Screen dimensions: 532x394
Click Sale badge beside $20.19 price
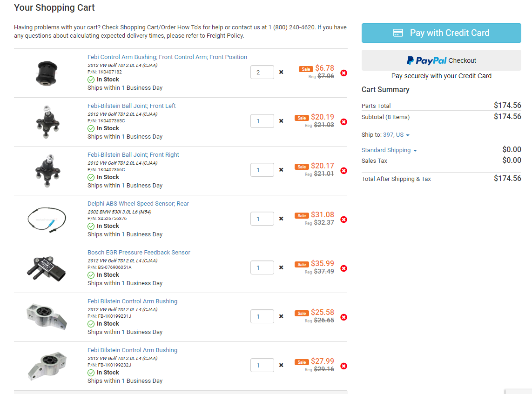coord(302,118)
